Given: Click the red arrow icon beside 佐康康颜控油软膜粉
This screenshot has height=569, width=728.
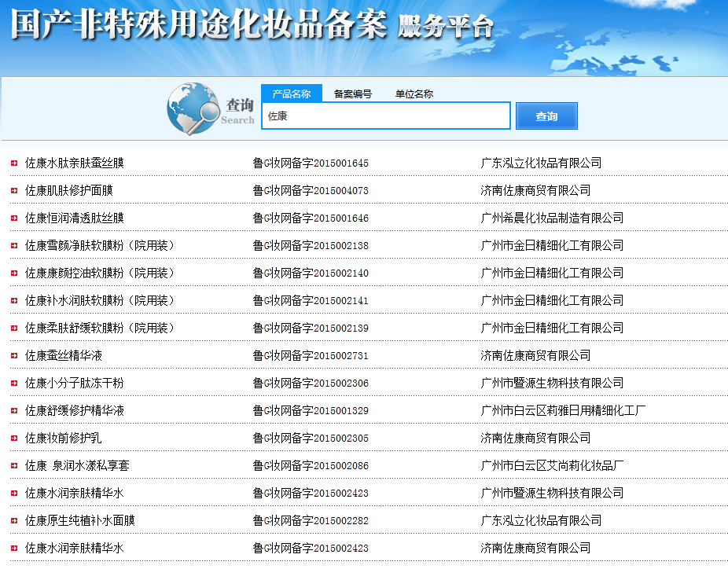Looking at the screenshot, I should (x=14, y=273).
